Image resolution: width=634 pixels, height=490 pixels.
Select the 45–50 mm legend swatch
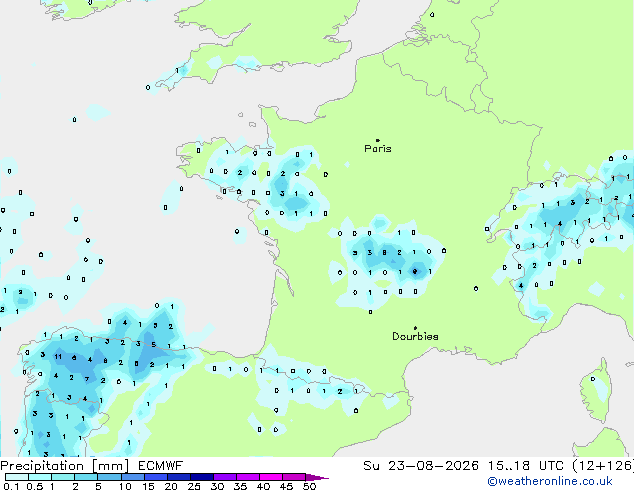click(x=294, y=477)
